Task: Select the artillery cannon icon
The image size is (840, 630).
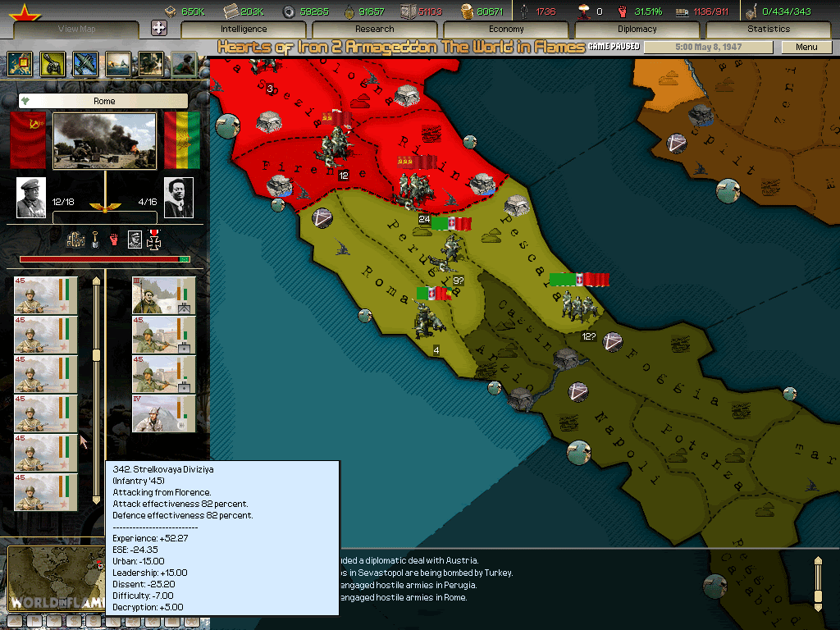Action: (x=52, y=63)
